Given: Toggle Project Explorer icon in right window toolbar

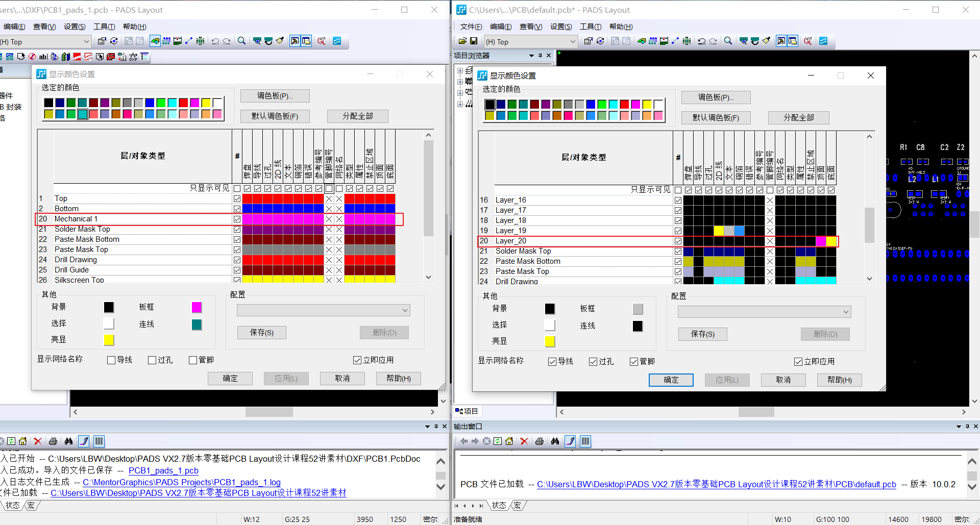Looking at the screenshot, I should (x=793, y=41).
